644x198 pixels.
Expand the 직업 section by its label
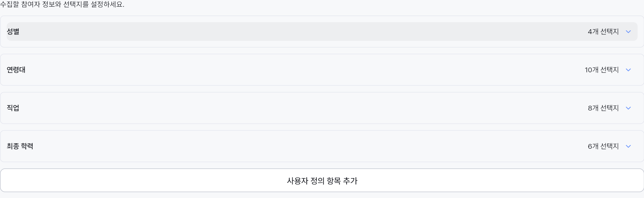click(13, 108)
